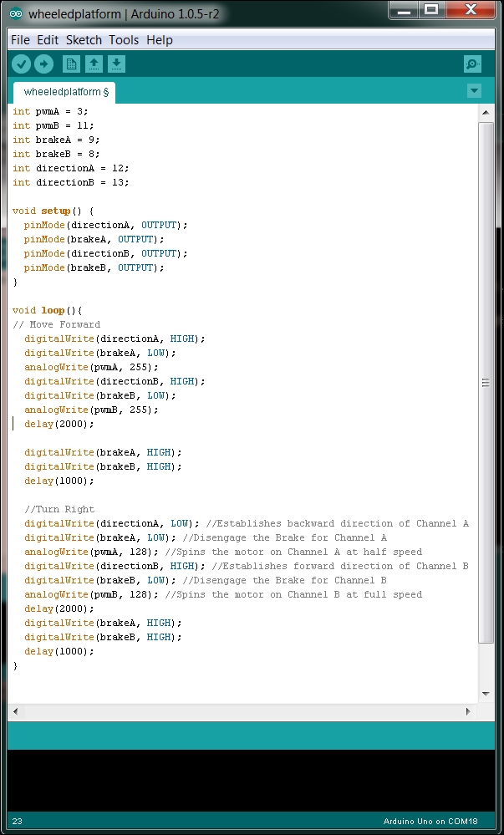Open a sketch with the Open arrow icon
The width and height of the screenshot is (504, 835).
click(x=94, y=64)
